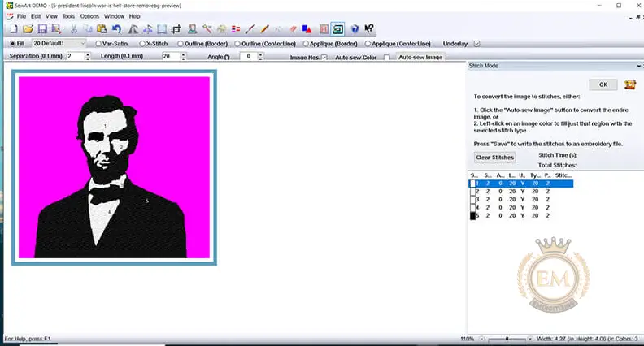Select the Var-Satin radio button

(98, 44)
